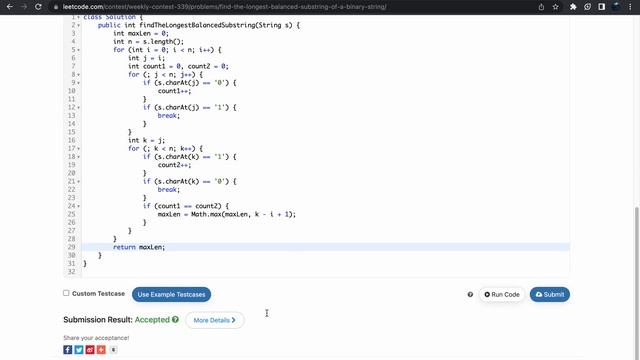Click the site lock icon in address bar
Screen dimensions: 640x360
click(x=56, y=7)
